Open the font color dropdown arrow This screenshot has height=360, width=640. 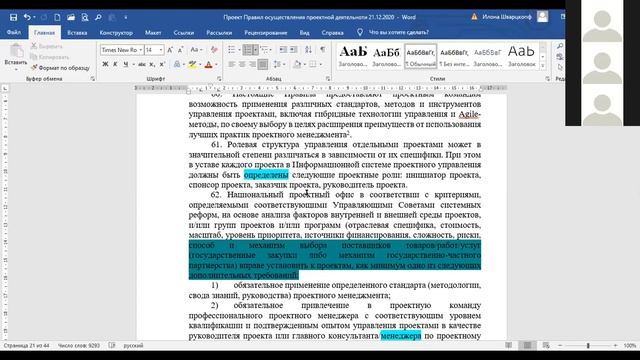pyautogui.click(x=216, y=64)
